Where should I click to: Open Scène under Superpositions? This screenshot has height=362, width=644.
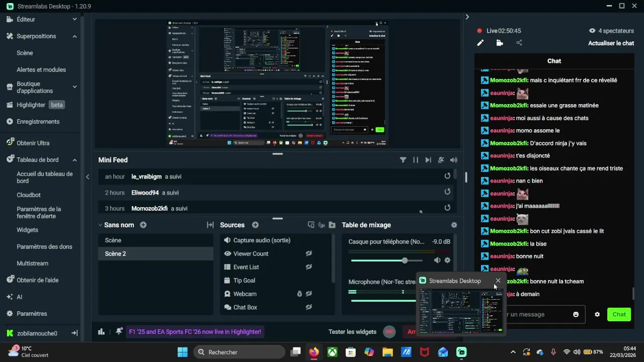tap(25, 53)
